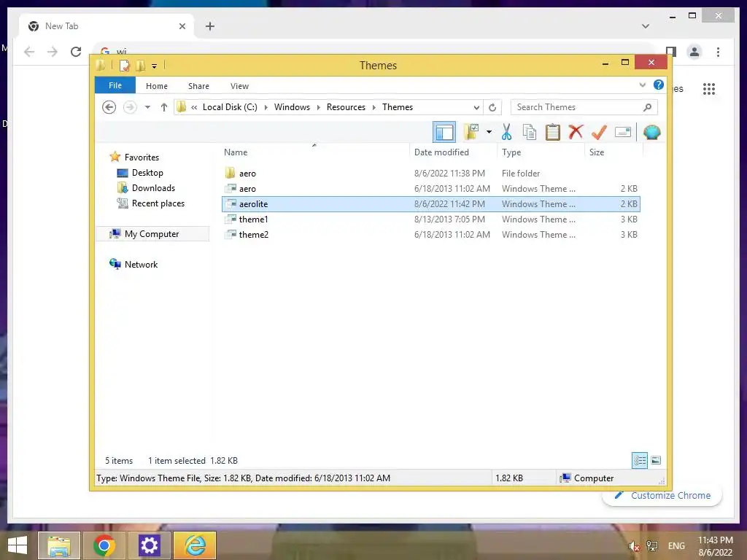Open the recent locations dropdown
747x560 pixels.
point(147,107)
